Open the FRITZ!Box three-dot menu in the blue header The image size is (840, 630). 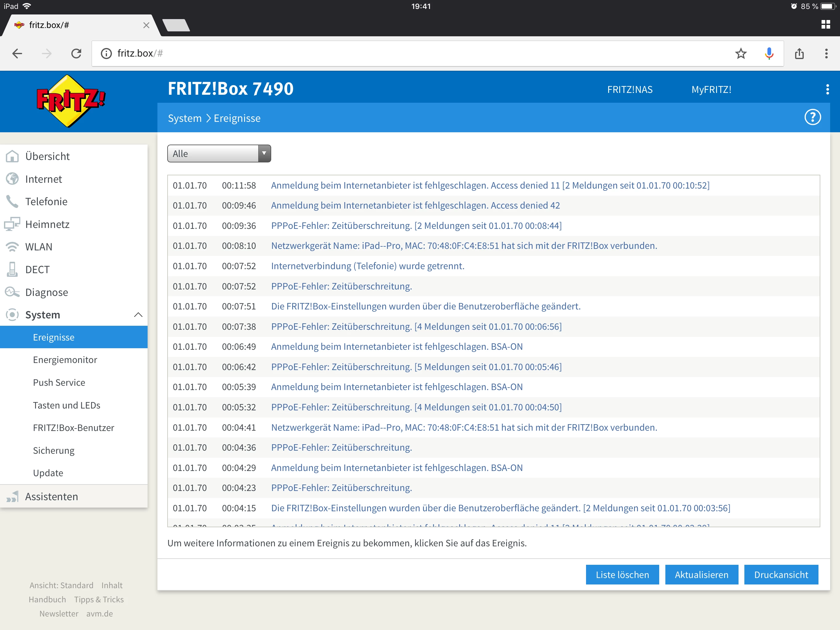tap(827, 89)
